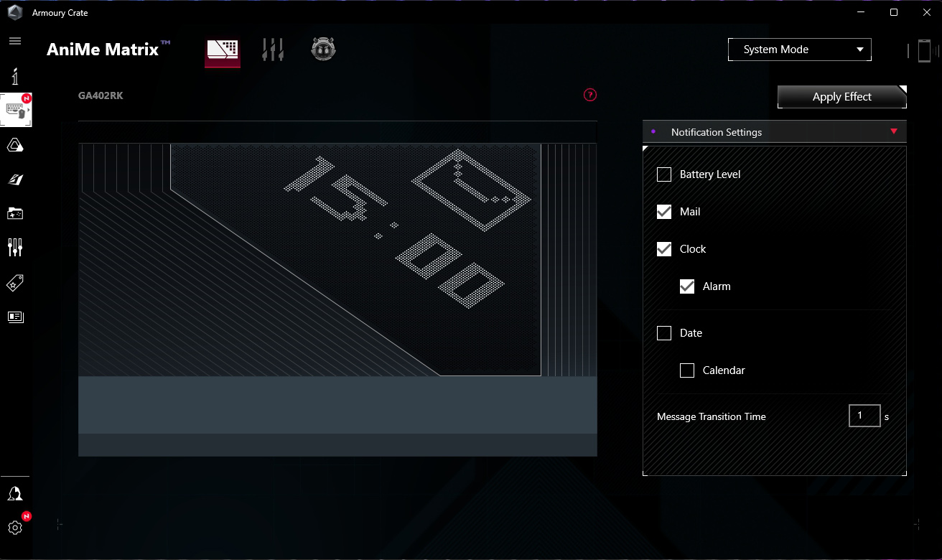942x560 pixels.
Task: Open News sidebar icon
Action: coord(15,317)
